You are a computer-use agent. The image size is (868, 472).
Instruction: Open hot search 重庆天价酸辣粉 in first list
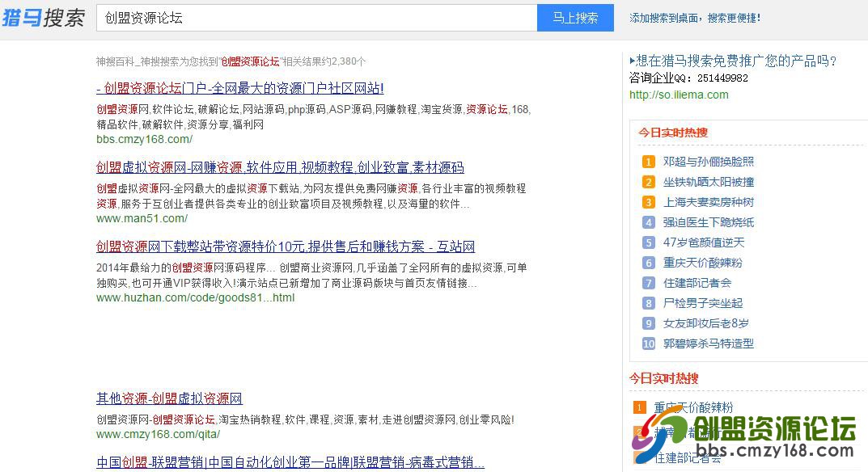(x=703, y=263)
